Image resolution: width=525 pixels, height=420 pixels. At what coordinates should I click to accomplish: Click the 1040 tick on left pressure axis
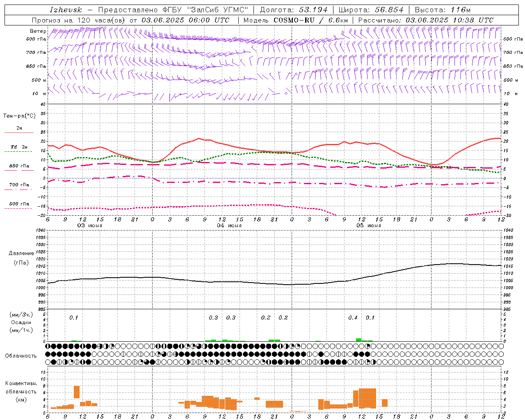click(x=40, y=231)
